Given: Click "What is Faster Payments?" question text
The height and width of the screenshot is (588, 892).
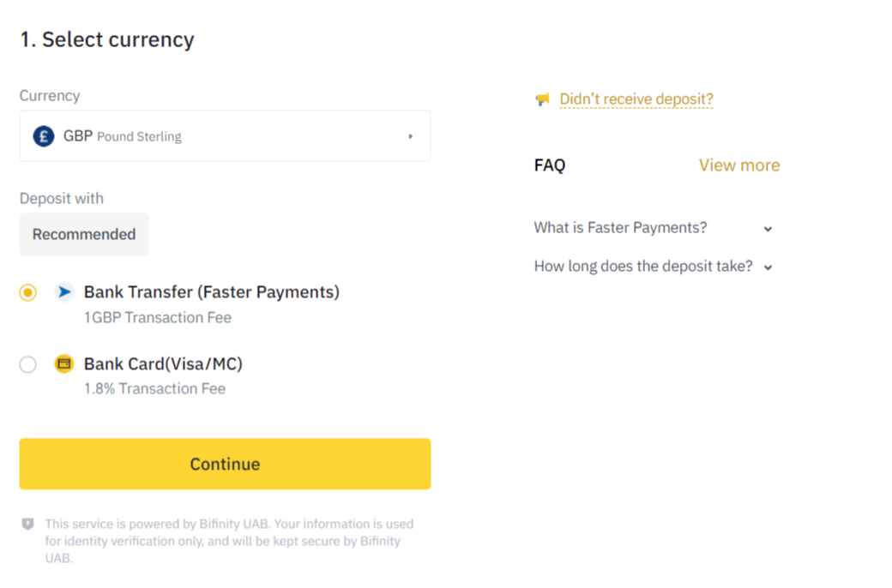Looking at the screenshot, I should click(x=620, y=227).
